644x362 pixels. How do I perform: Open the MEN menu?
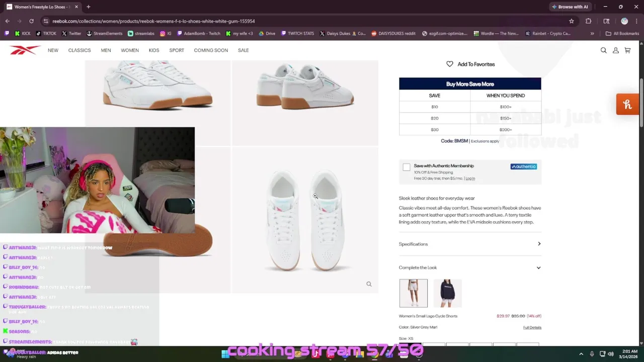(106, 50)
